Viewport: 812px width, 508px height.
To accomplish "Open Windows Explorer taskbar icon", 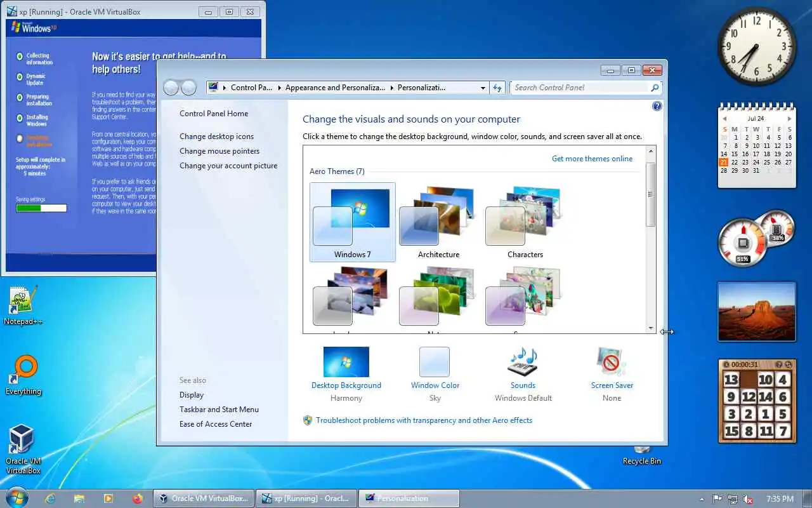I will 79,498.
